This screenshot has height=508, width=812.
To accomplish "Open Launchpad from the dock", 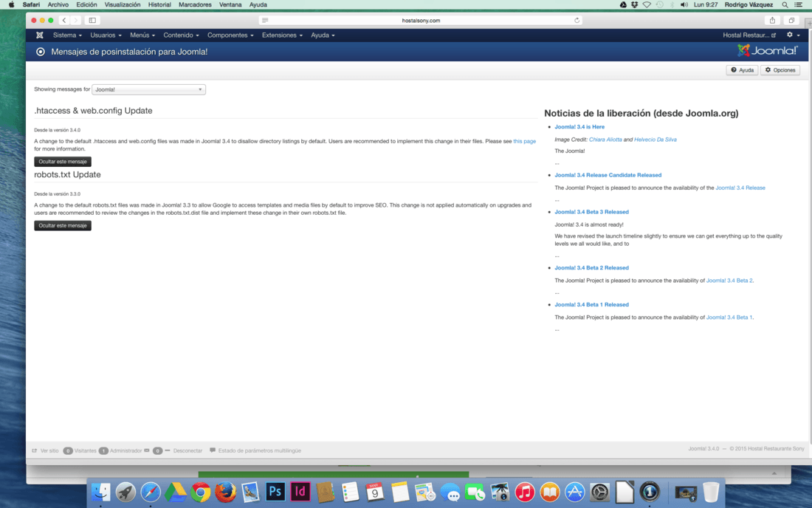I will click(x=125, y=492).
